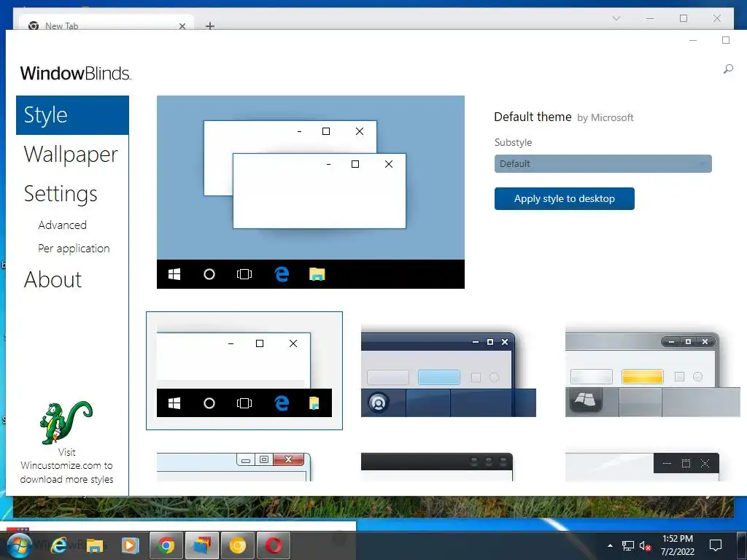Switch to Google Chrome on taskbar

166,545
